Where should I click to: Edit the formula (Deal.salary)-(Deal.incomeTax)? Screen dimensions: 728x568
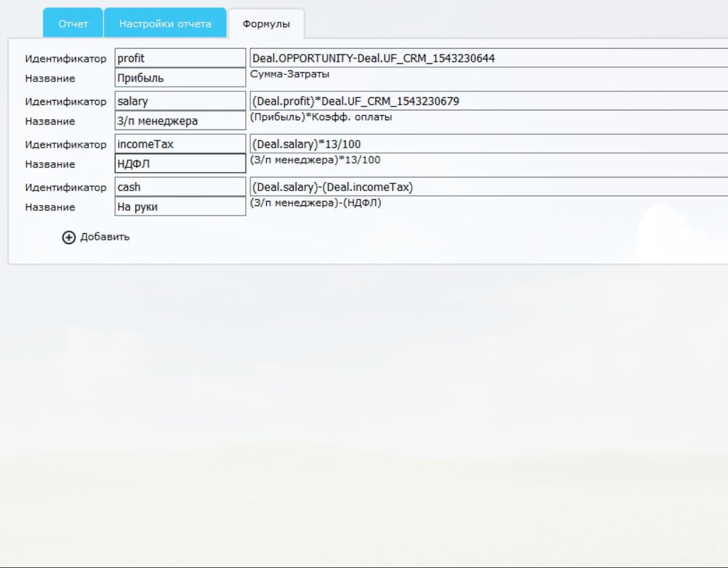(x=489, y=187)
